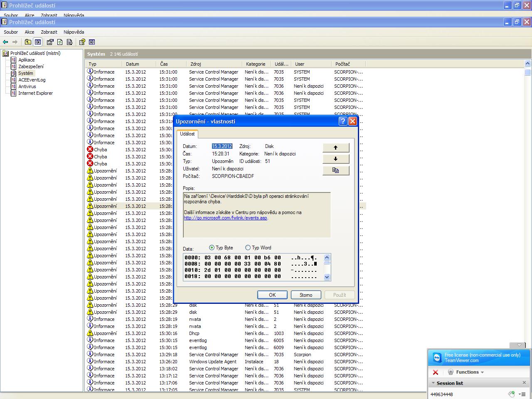Open the Zobrazit menu

coord(49,32)
